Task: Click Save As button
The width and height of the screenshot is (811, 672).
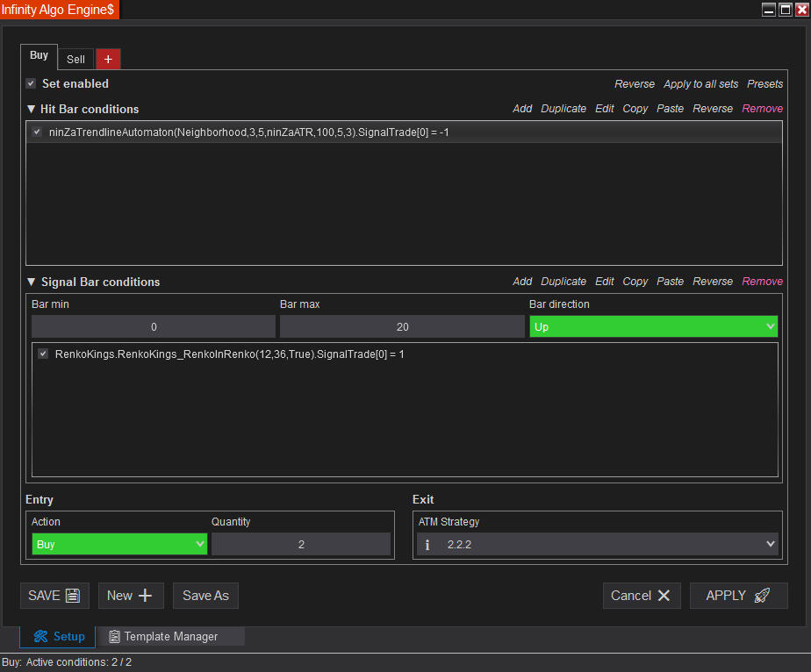Action: coord(205,596)
